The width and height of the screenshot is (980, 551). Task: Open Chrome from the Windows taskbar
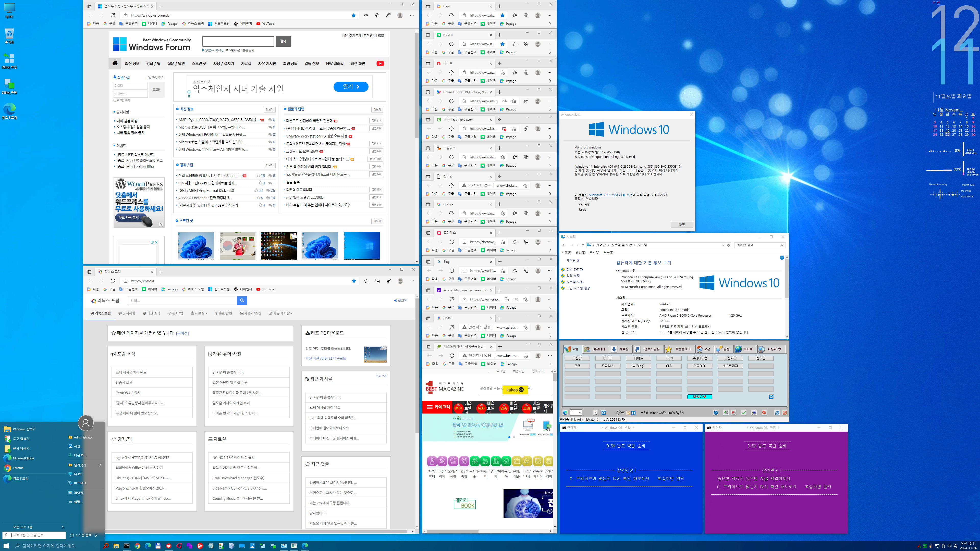tap(137, 546)
